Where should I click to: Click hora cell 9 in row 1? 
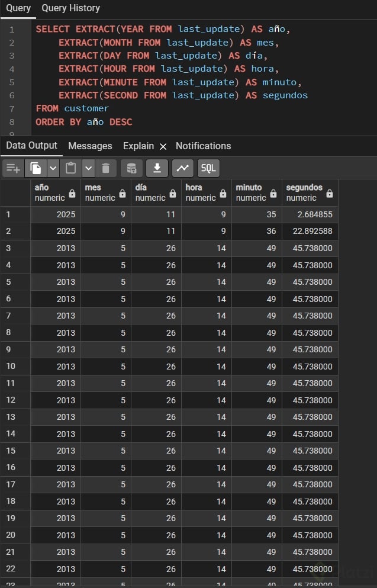(x=206, y=214)
